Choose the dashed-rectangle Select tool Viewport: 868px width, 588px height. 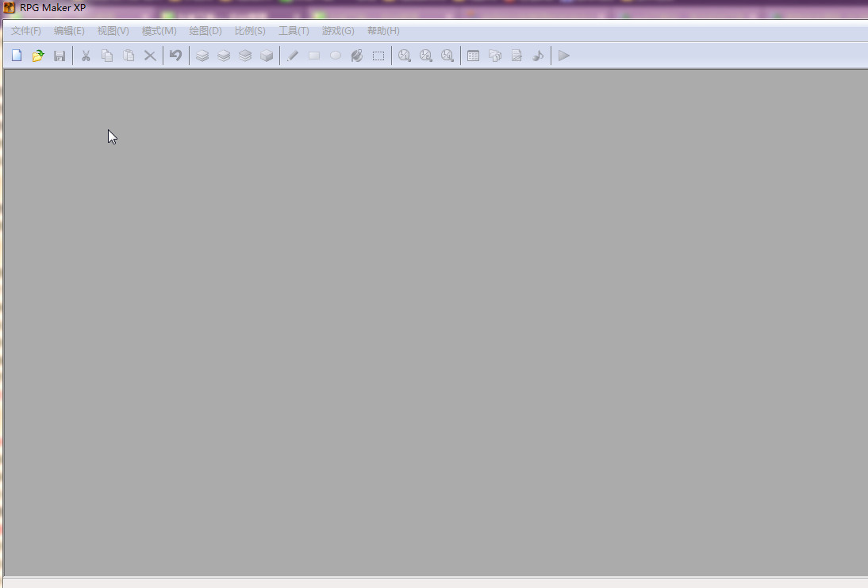[378, 56]
